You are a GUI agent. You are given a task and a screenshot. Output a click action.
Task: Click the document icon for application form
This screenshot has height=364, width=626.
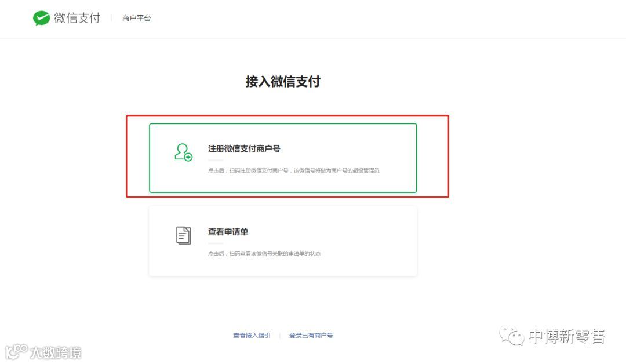pyautogui.click(x=183, y=235)
